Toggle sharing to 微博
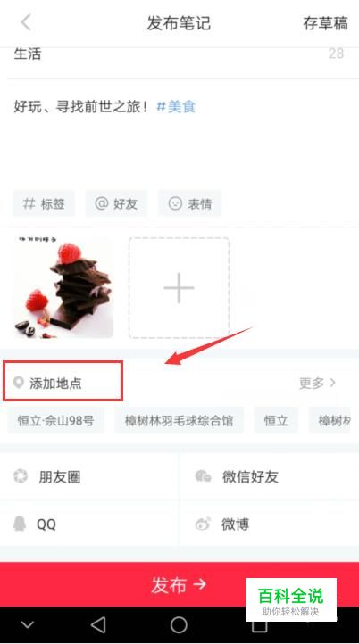Image resolution: width=359 pixels, height=644 pixels. (270, 524)
